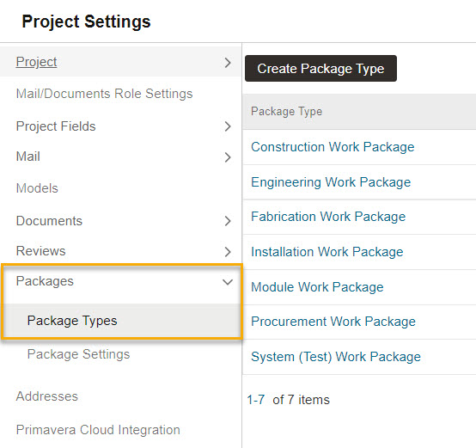
Task: Open Construction Work Package link
Action: click(x=333, y=147)
